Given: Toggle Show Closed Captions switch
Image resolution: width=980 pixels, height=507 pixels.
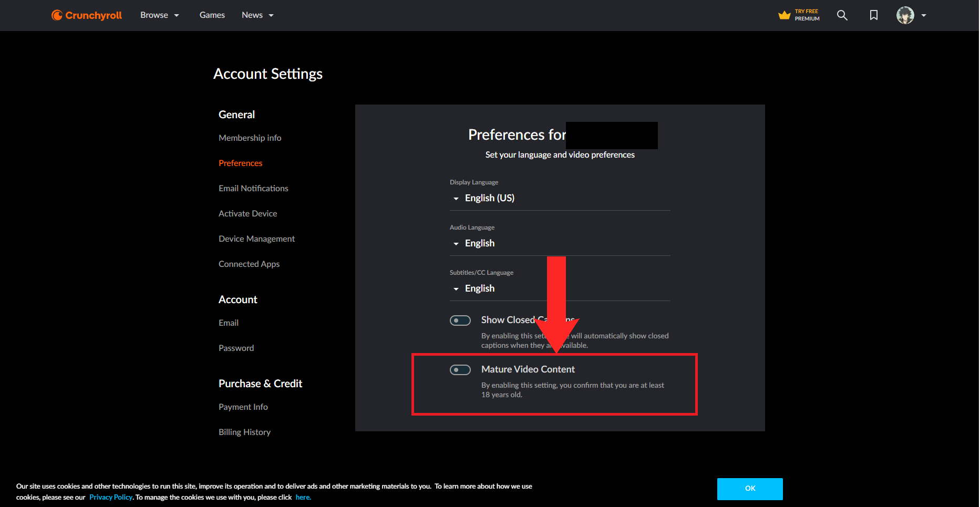Looking at the screenshot, I should click(x=460, y=320).
